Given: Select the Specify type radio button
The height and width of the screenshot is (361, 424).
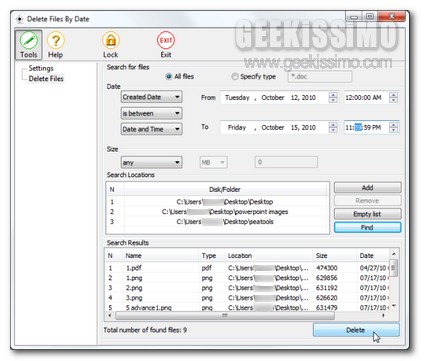Looking at the screenshot, I should (235, 77).
